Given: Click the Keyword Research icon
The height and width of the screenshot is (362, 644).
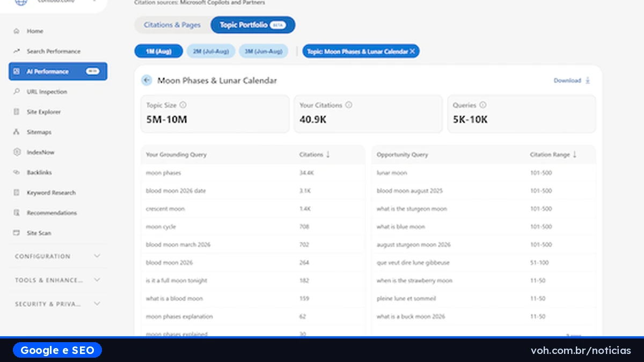Looking at the screenshot, I should click(16, 193).
